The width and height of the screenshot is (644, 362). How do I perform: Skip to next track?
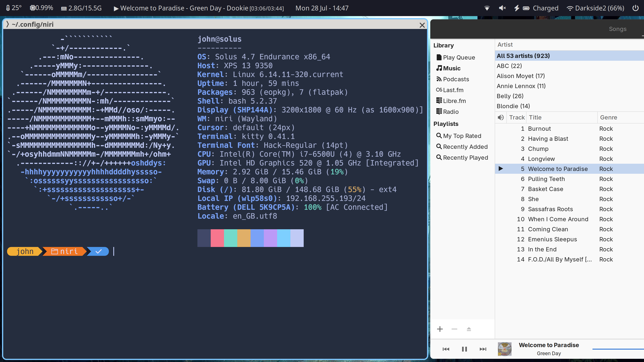pos(483,349)
